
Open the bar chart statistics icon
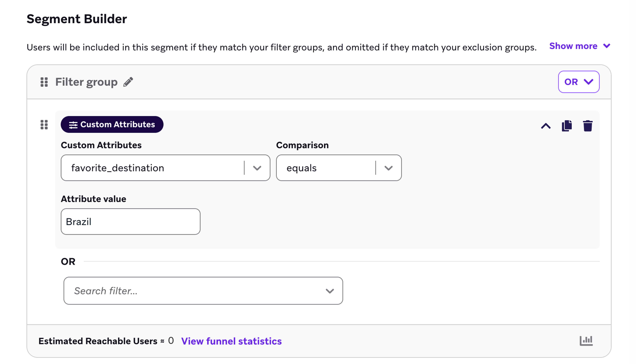pyautogui.click(x=586, y=341)
